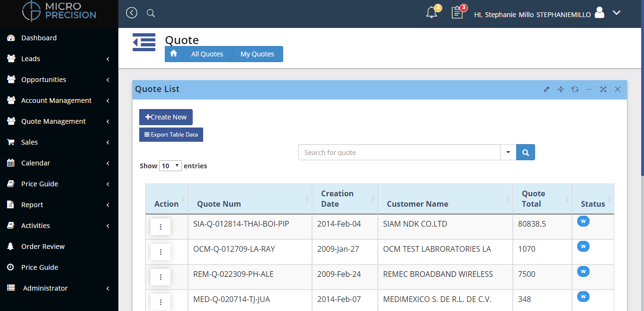This screenshot has width=644, height=311.
Task: Open the back circle arrow icon in header
Action: (x=131, y=13)
